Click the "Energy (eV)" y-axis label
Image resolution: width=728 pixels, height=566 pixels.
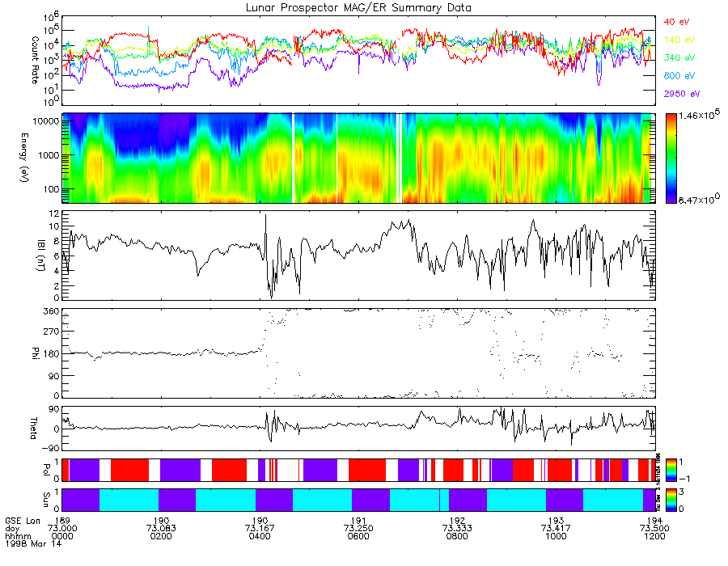[24, 158]
